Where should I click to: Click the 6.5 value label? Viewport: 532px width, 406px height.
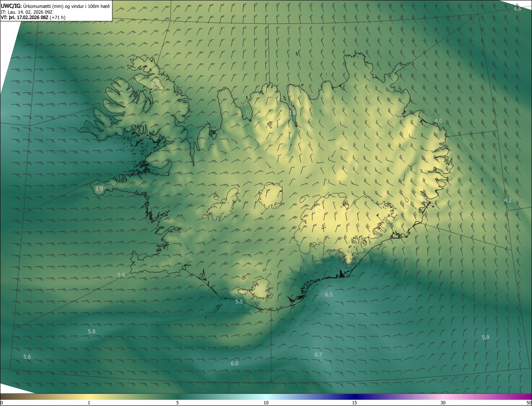(329, 294)
